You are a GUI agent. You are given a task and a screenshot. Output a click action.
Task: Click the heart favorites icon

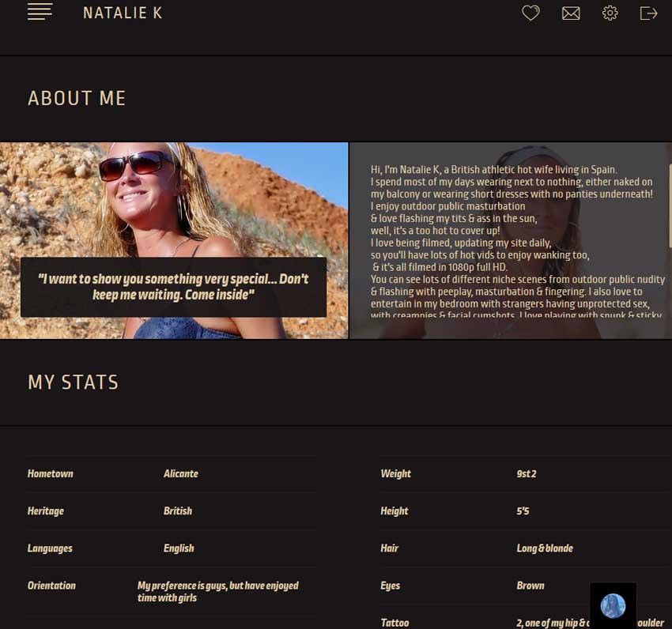tap(530, 13)
